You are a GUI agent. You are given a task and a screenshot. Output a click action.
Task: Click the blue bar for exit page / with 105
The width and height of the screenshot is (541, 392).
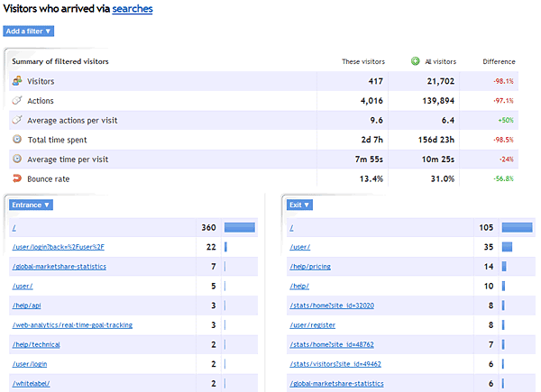(517, 228)
